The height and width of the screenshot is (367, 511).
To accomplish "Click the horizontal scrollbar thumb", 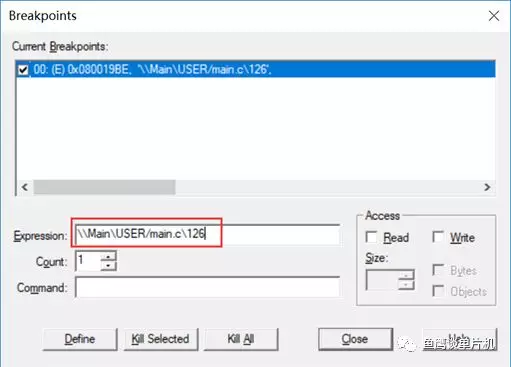I will (104, 187).
